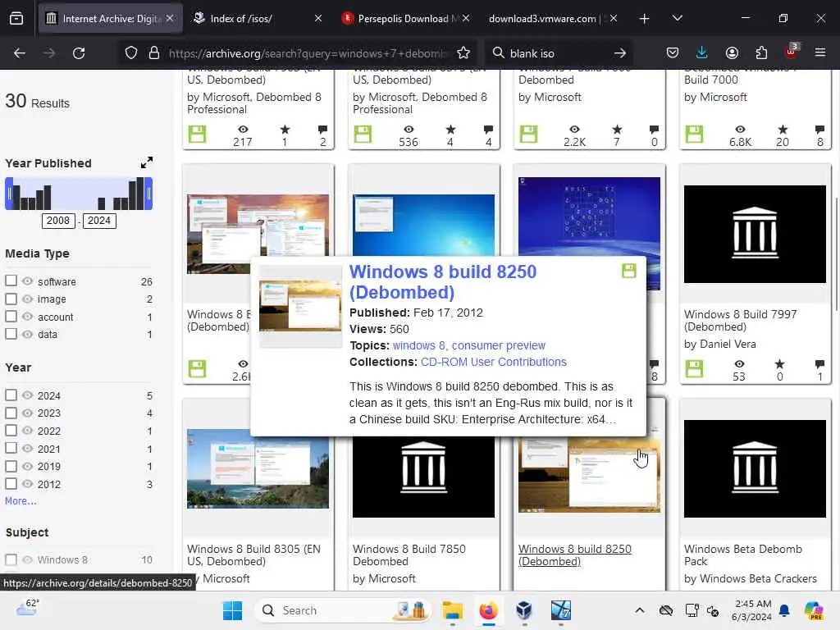Screen dimensions: 840x630
Task: Open the 'windows 8' topic link
Action: 418,345
